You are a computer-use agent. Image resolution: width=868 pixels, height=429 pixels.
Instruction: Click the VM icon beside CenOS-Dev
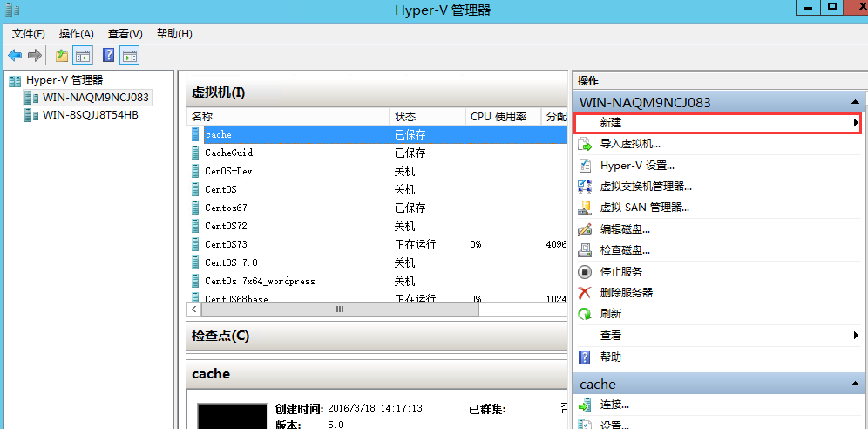click(195, 171)
